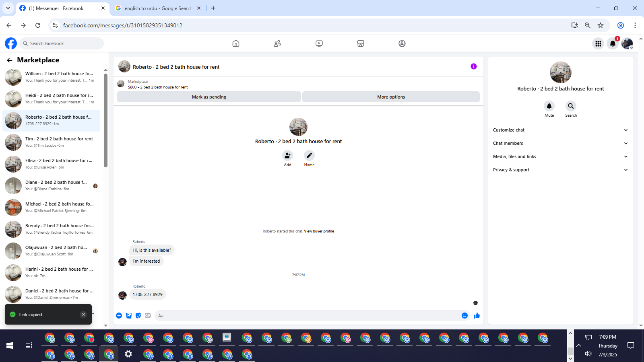
Task: Open Tim conversation in list
Action: click(52, 142)
